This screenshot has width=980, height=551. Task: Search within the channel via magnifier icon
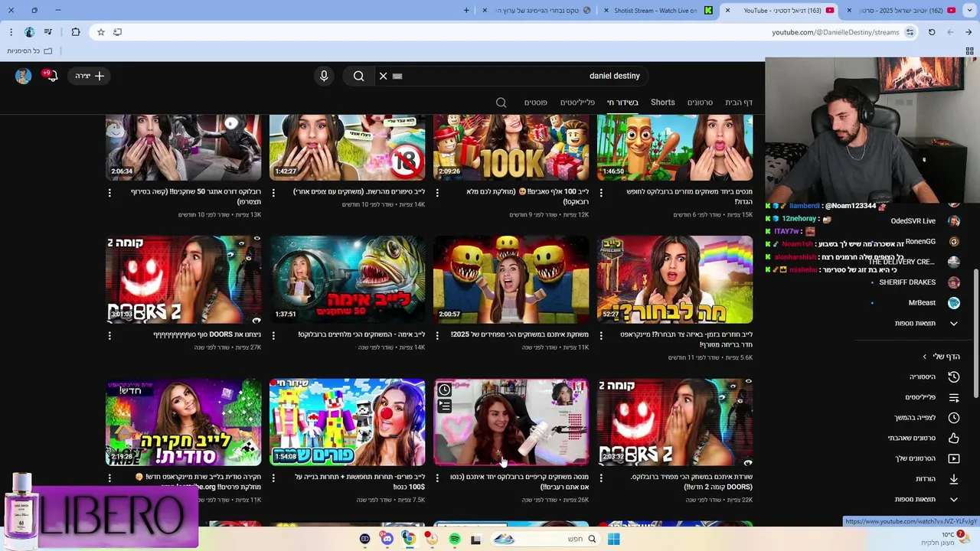click(501, 103)
